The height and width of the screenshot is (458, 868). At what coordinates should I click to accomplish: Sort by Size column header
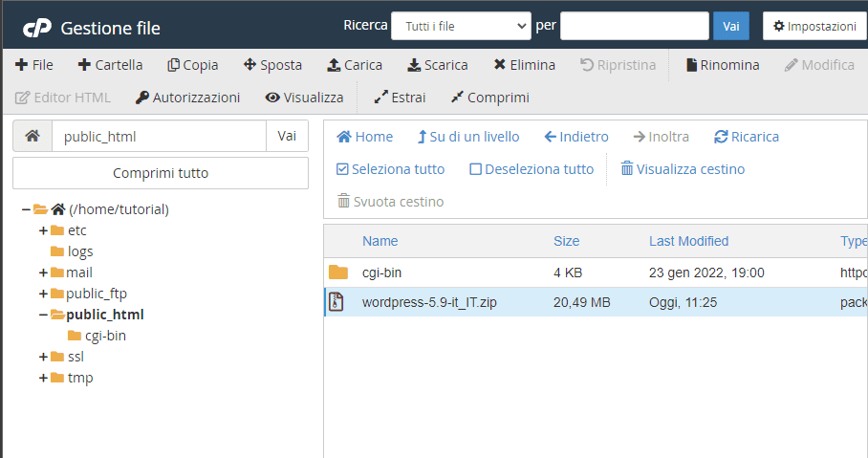point(566,241)
